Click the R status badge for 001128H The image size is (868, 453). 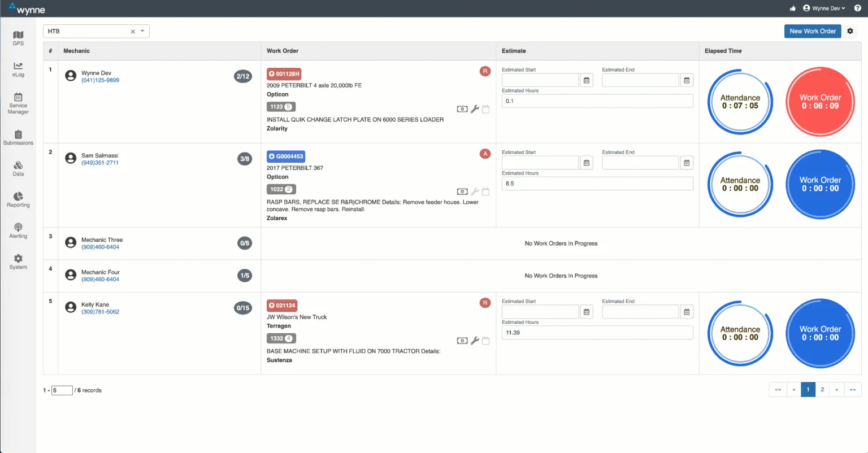485,71
